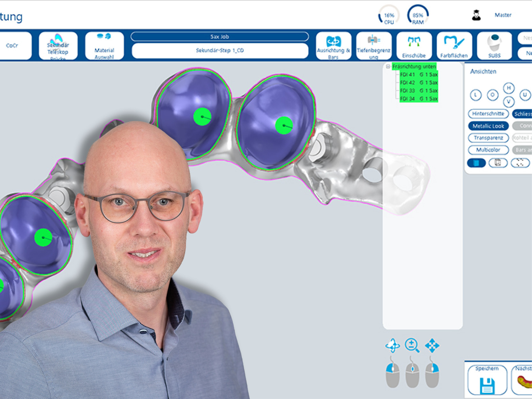
Task: Open Ausrichtung & Bars tool
Action: tap(333, 46)
